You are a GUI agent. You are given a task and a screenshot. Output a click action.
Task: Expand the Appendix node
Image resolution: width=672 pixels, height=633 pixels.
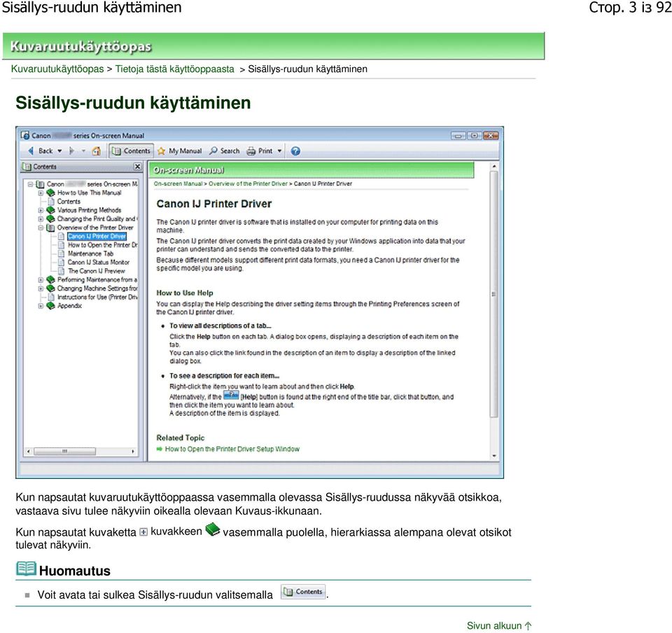point(41,306)
